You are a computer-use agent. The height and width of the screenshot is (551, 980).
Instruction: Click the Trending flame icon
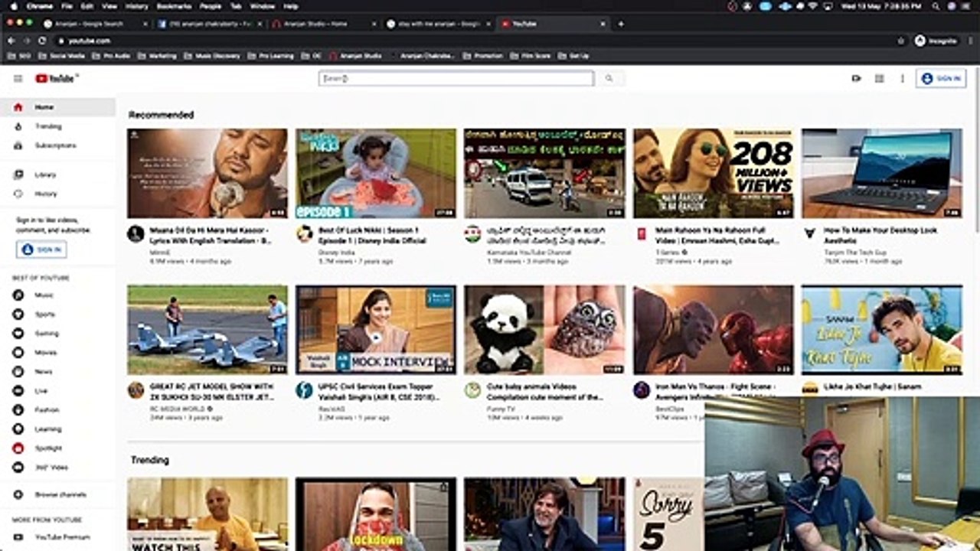click(18, 126)
